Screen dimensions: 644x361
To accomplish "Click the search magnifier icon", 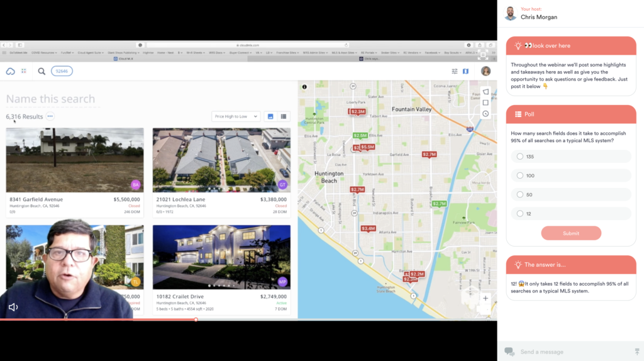I will coord(42,71).
